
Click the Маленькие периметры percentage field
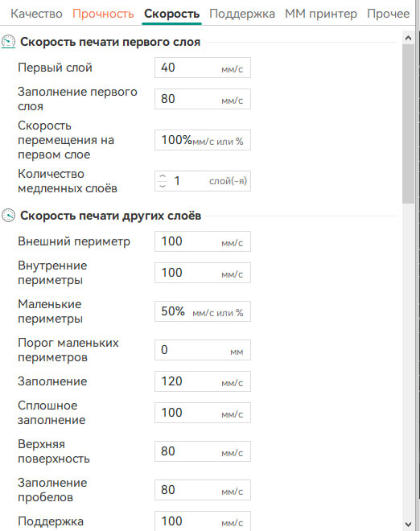tap(203, 311)
